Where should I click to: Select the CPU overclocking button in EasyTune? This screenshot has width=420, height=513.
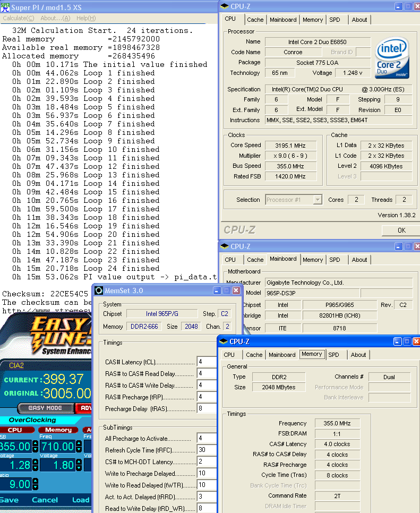(x=15, y=430)
